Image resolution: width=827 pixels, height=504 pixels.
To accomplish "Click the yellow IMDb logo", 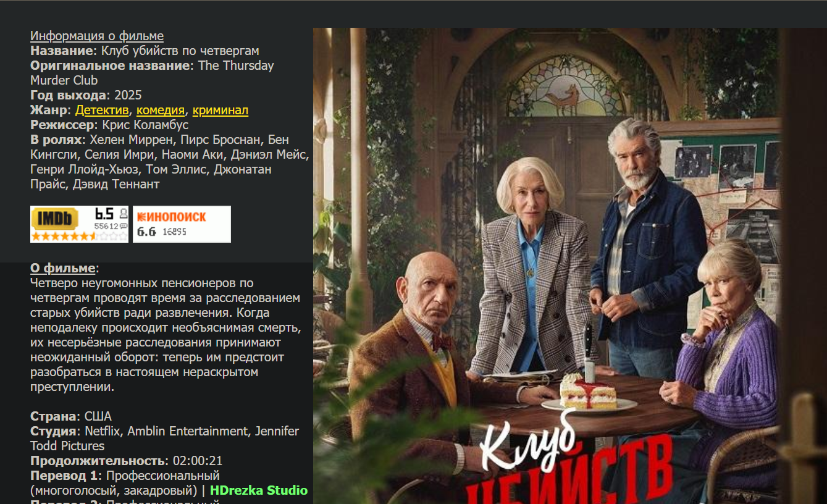I will tap(55, 219).
